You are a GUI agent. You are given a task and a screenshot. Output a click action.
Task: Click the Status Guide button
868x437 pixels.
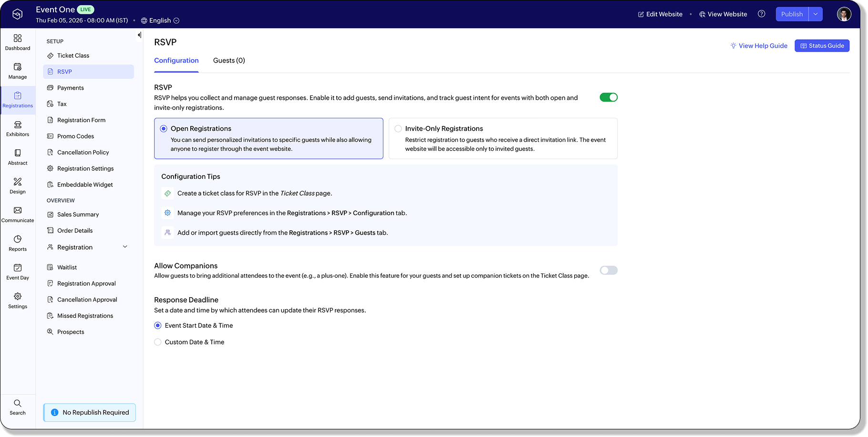(822, 46)
